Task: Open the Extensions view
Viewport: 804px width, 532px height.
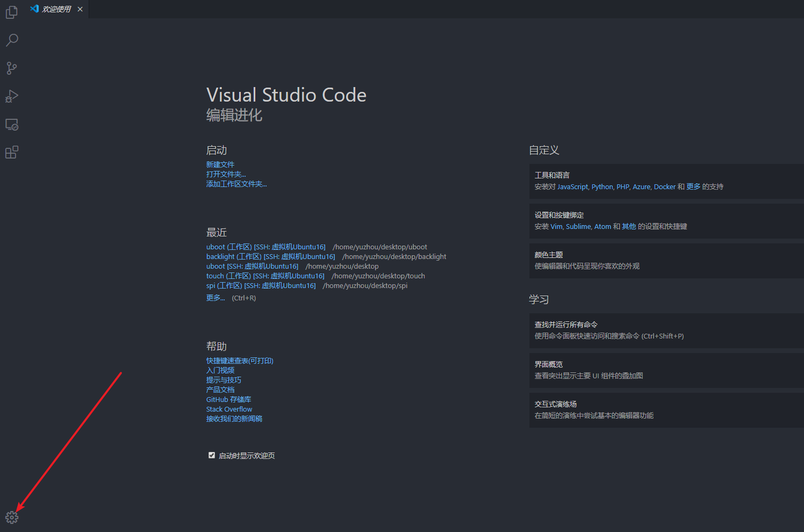Action: click(12, 151)
